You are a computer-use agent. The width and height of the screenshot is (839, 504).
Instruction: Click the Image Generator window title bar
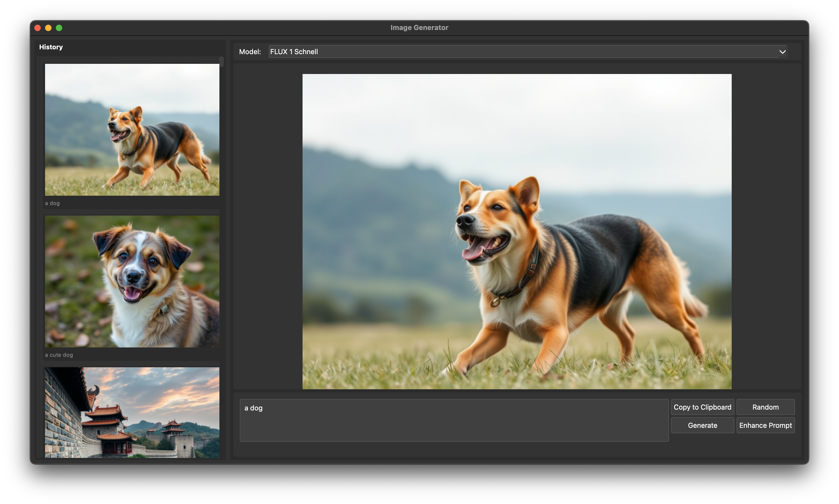pyautogui.click(x=419, y=28)
